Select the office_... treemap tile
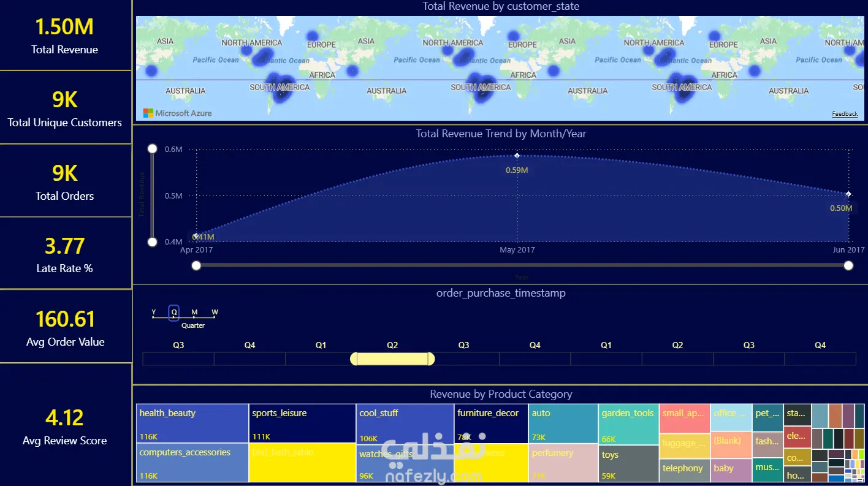 pos(731,418)
